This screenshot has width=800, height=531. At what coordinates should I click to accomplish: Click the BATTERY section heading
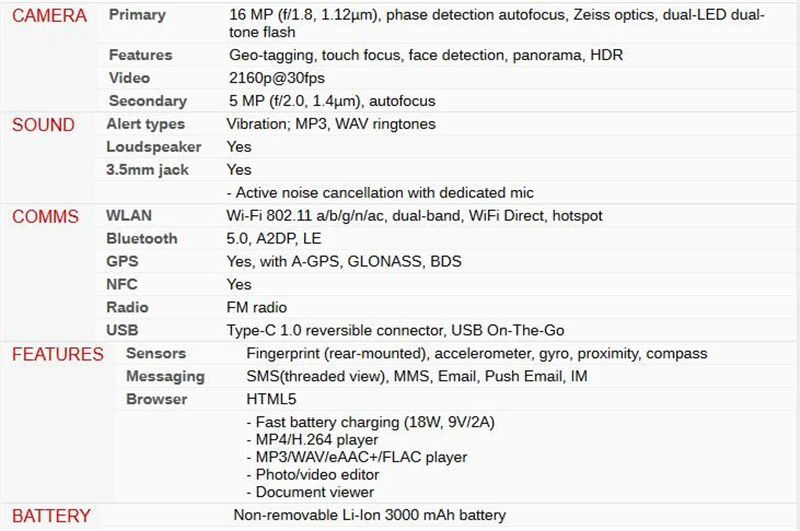pos(51,516)
